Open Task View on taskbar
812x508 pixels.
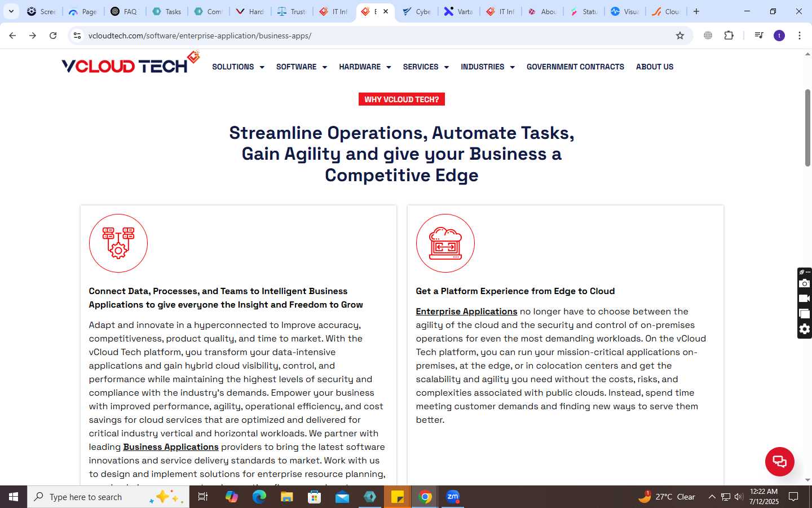click(203, 497)
